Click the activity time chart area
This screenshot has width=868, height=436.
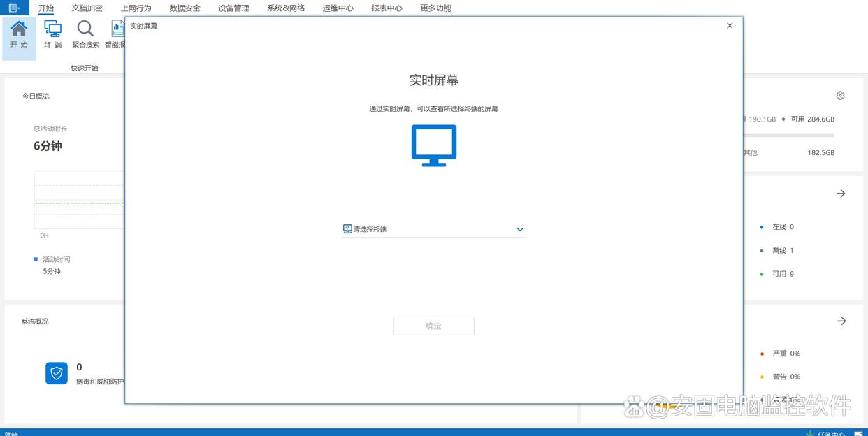pyautogui.click(x=79, y=200)
